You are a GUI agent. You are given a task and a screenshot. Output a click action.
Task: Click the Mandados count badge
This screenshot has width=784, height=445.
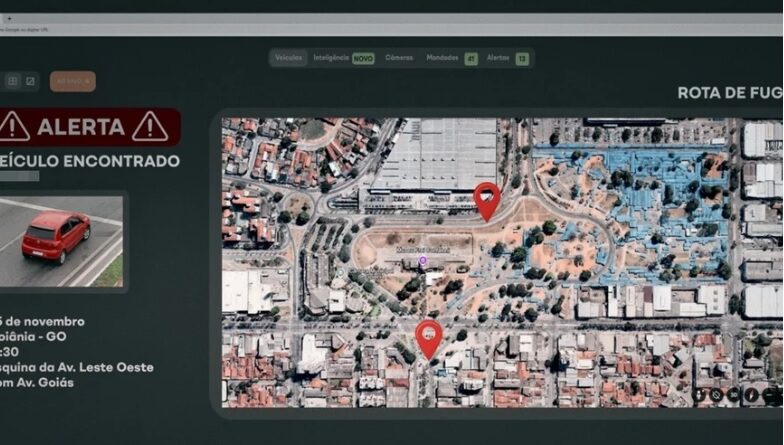tap(471, 59)
